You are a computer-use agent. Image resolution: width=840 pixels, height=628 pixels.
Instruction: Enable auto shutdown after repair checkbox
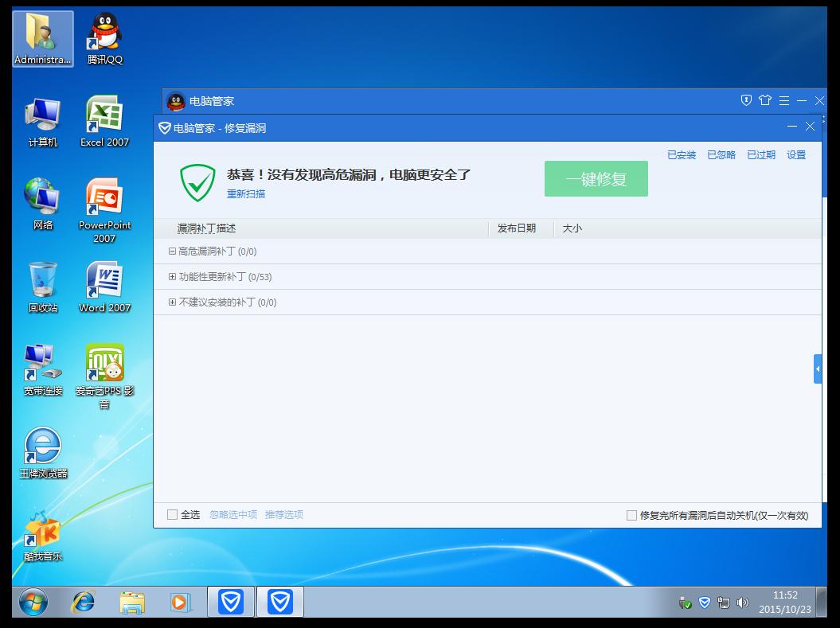[x=631, y=515]
